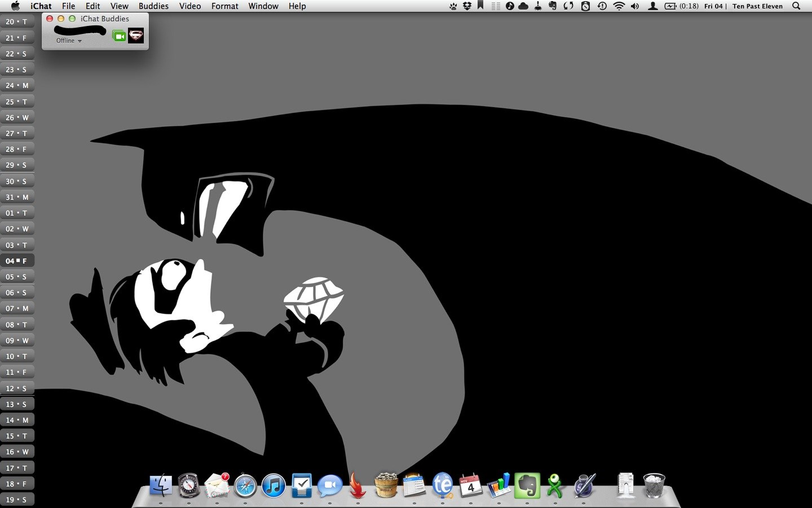The height and width of the screenshot is (508, 812).
Task: Launch the green X figure app
Action: click(555, 485)
